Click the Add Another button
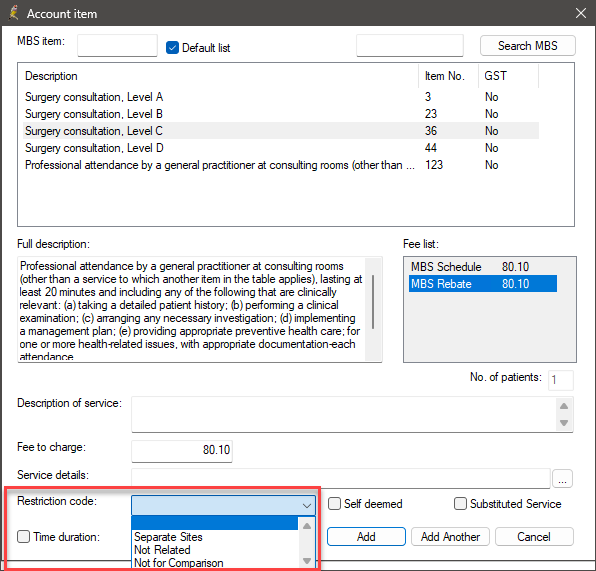The image size is (596, 571). [x=450, y=536]
